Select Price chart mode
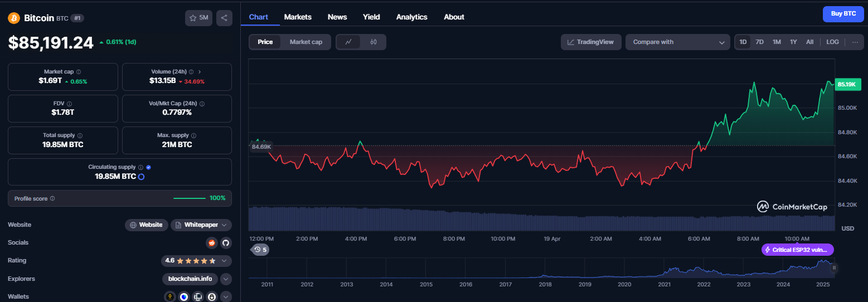Viewport: 868px width, 302px height. 265,42
